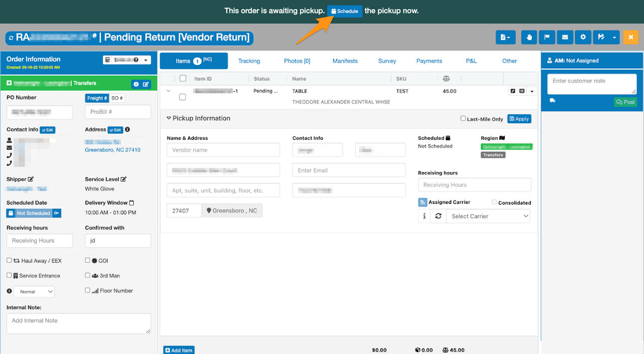Enable the Service Entrance checkbox
The width and height of the screenshot is (644, 354).
pyautogui.click(x=10, y=275)
